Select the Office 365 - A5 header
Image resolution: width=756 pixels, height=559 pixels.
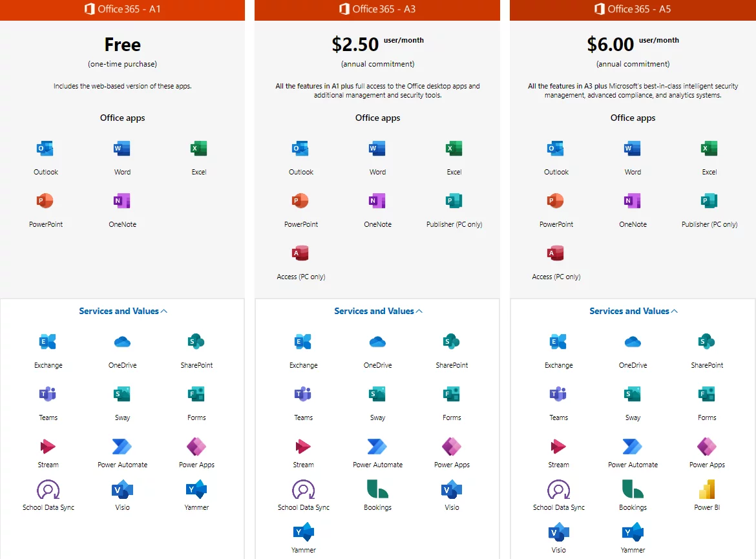633,9
